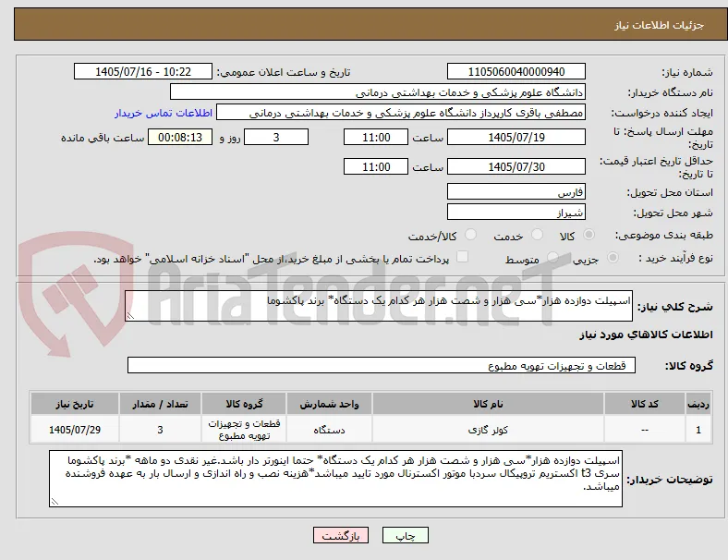
Task: Click the واحد شمارش column header
Action: [x=329, y=404]
